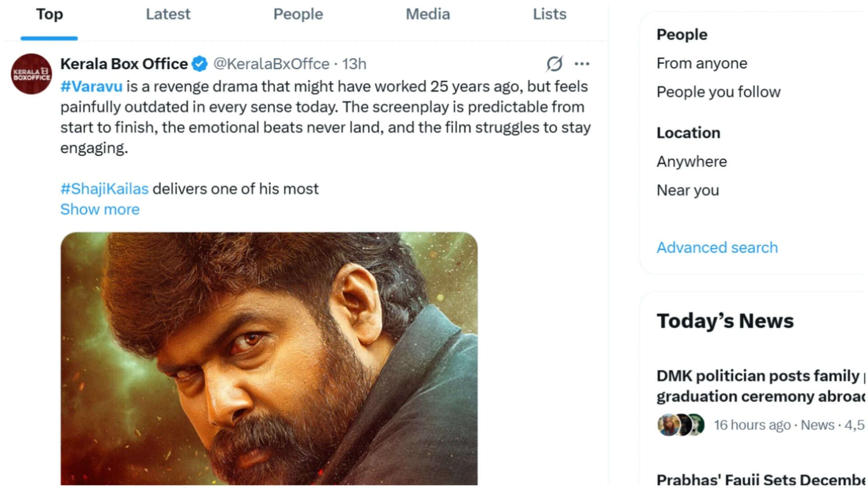Open the Media tab

coord(428,14)
